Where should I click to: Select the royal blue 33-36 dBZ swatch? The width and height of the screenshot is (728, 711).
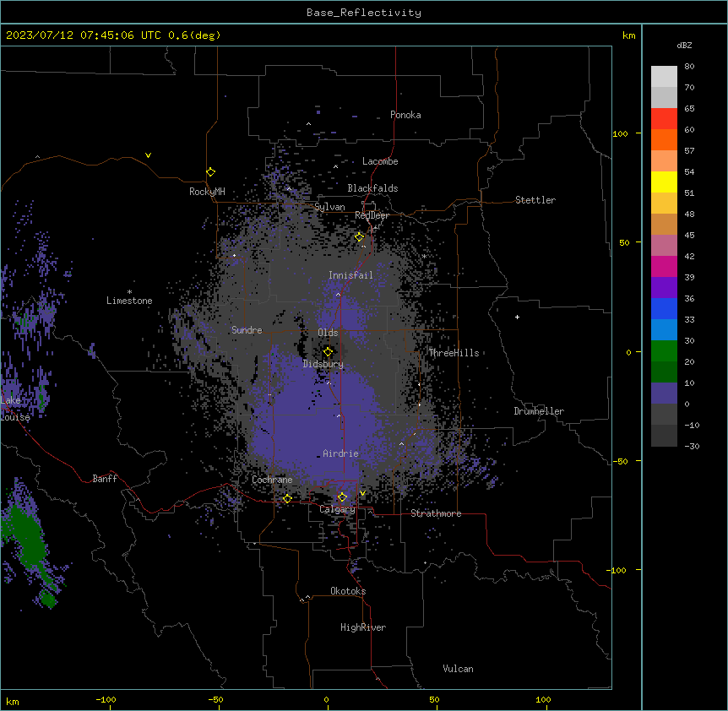(x=664, y=308)
